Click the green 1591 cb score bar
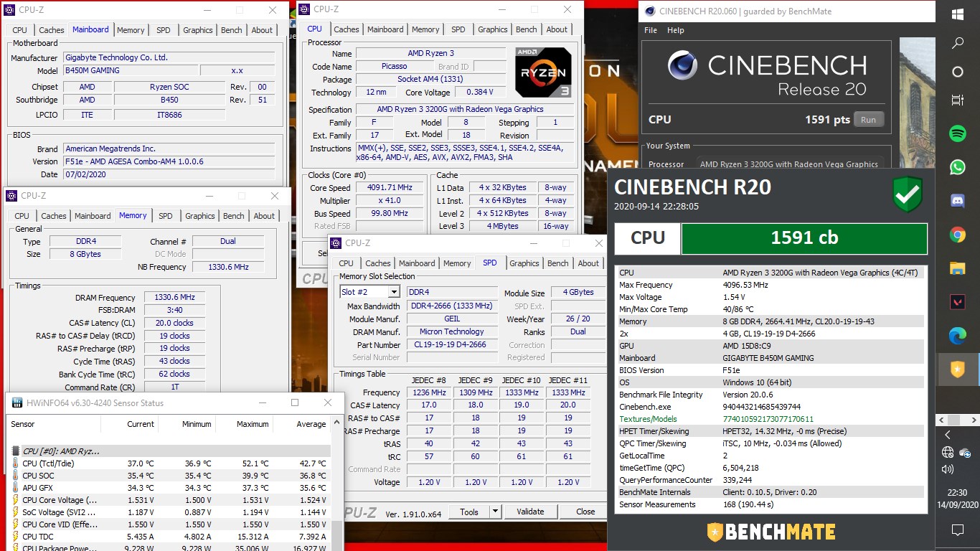 point(804,238)
